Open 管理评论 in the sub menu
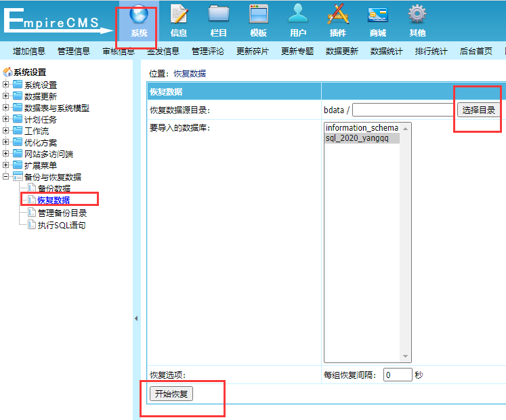 coord(208,51)
